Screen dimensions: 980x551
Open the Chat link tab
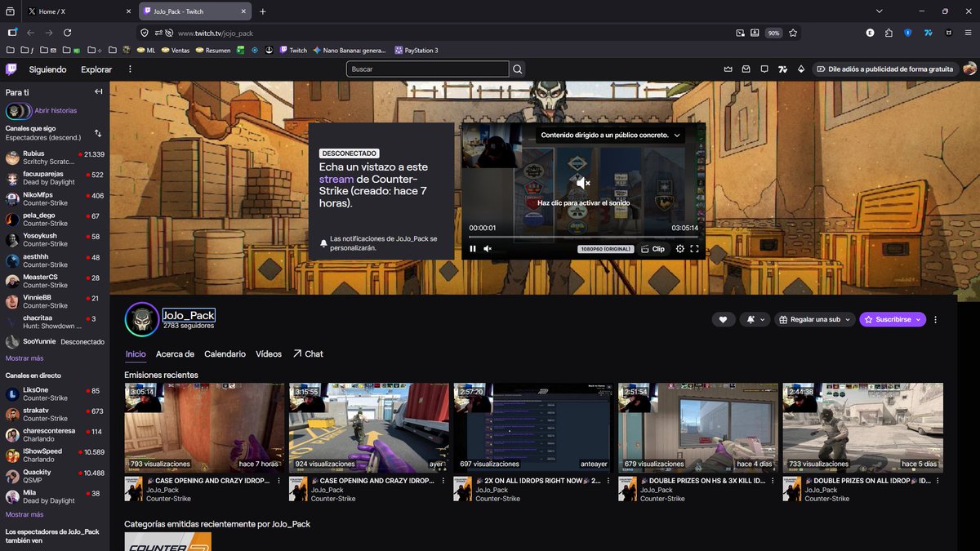pos(308,354)
